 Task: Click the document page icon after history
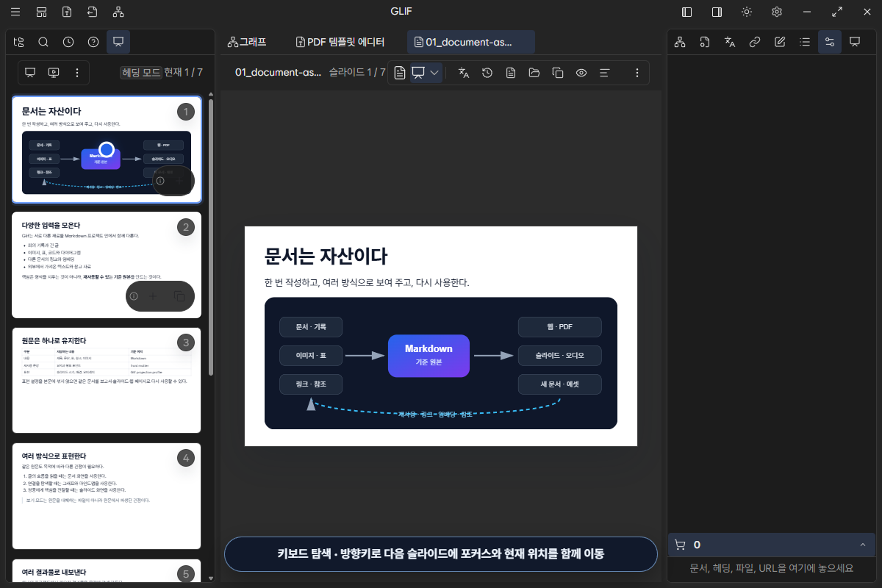511,73
